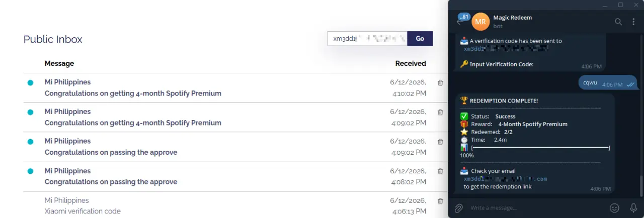Delete the 4:08:02 PM passing the approve message
Screen dimensions: 644x218
[x=440, y=171]
